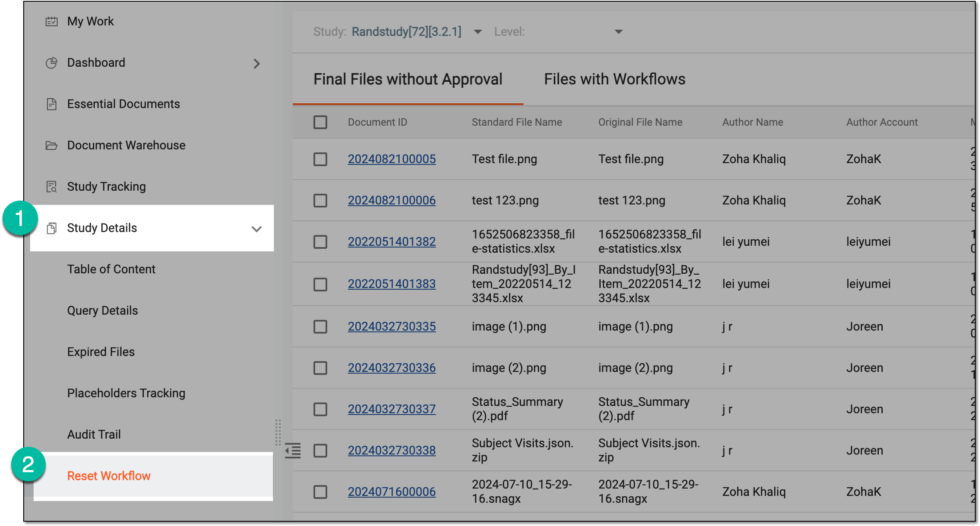The width and height of the screenshot is (980, 526).
Task: Expand the Dashboard submenu arrow
Action: [x=257, y=64]
